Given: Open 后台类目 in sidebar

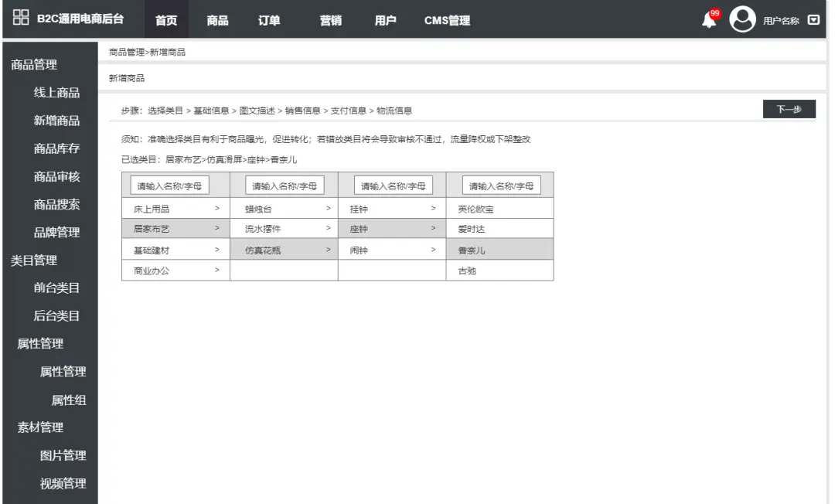Looking at the screenshot, I should click(56, 315).
